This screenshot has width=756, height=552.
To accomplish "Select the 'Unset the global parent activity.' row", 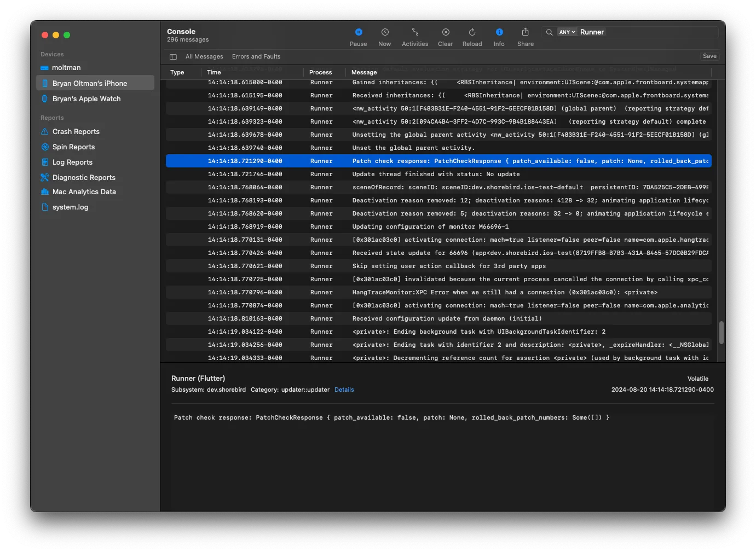I will (x=438, y=148).
